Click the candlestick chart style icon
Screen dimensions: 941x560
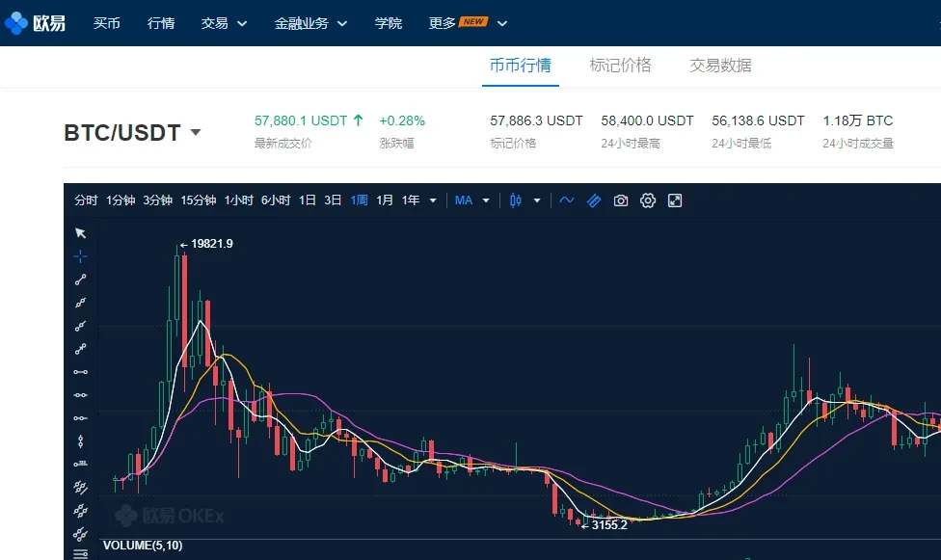click(x=516, y=200)
